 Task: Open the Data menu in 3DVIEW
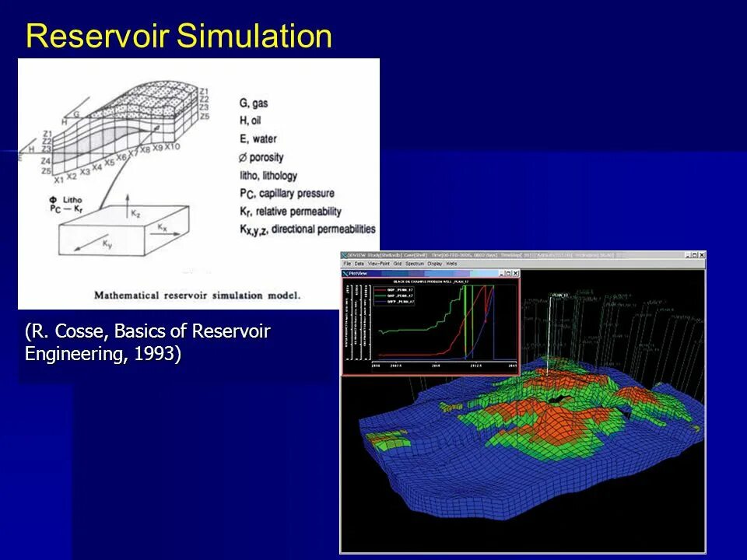(x=359, y=264)
